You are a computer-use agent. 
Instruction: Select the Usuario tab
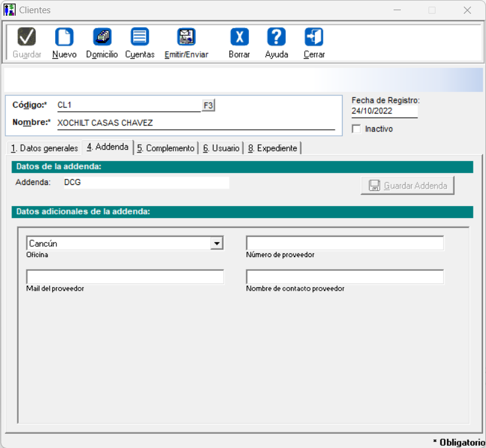(221, 148)
